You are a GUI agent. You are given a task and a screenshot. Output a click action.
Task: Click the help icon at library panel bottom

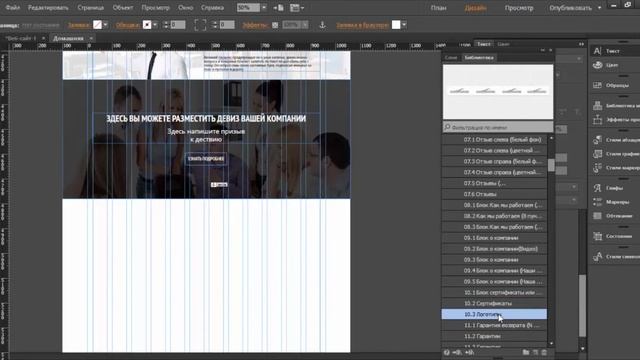[447, 352]
